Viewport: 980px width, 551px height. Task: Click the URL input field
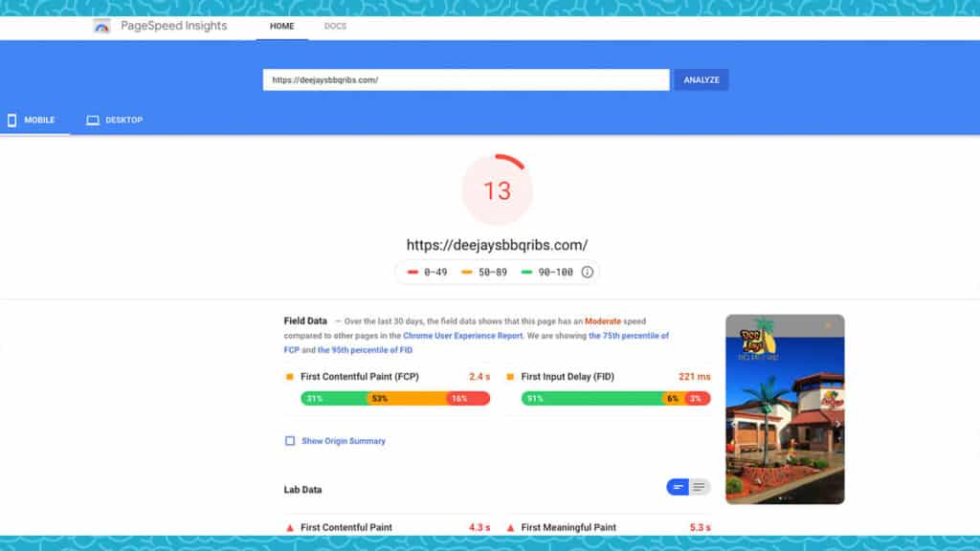(466, 80)
